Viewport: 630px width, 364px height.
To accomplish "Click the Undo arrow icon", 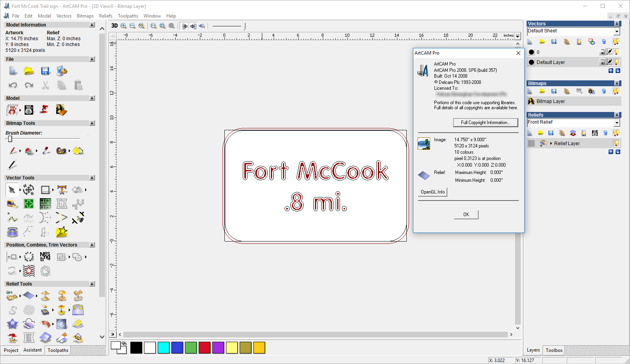I will click(13, 85).
